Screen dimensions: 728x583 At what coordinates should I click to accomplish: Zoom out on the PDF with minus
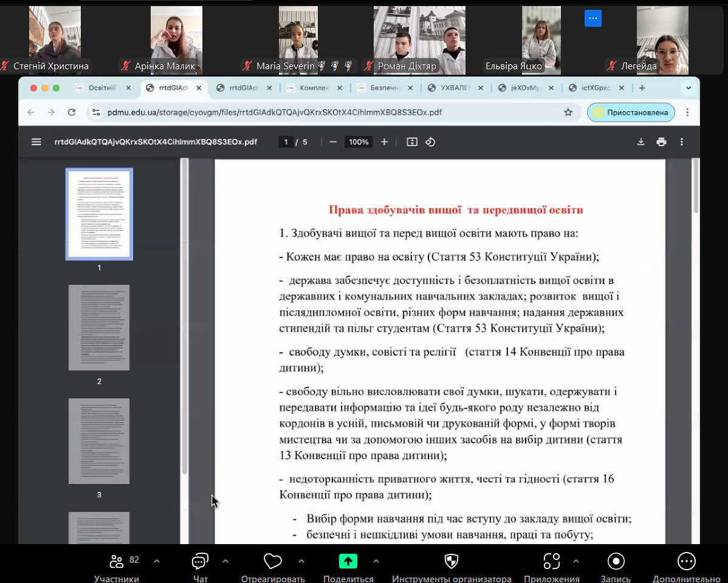point(333,142)
